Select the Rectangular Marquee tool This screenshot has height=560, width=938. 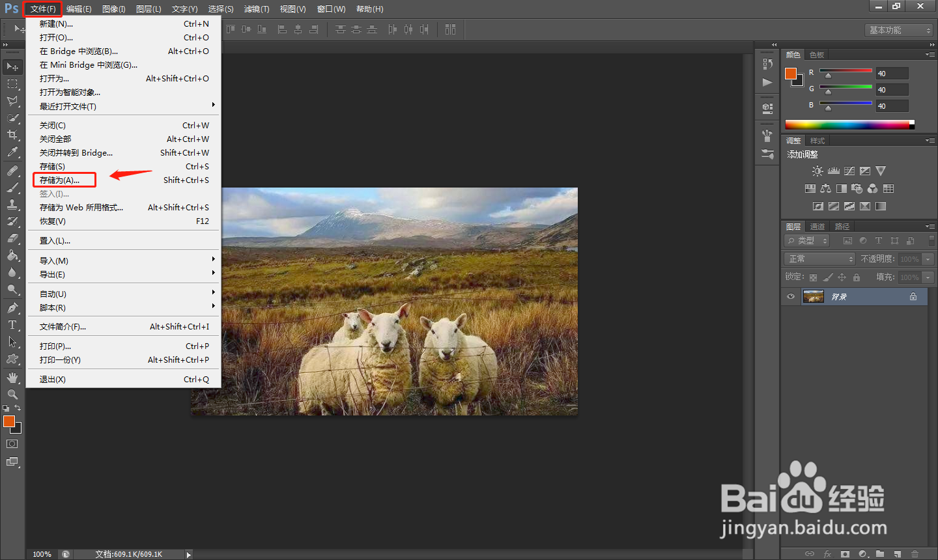12,84
